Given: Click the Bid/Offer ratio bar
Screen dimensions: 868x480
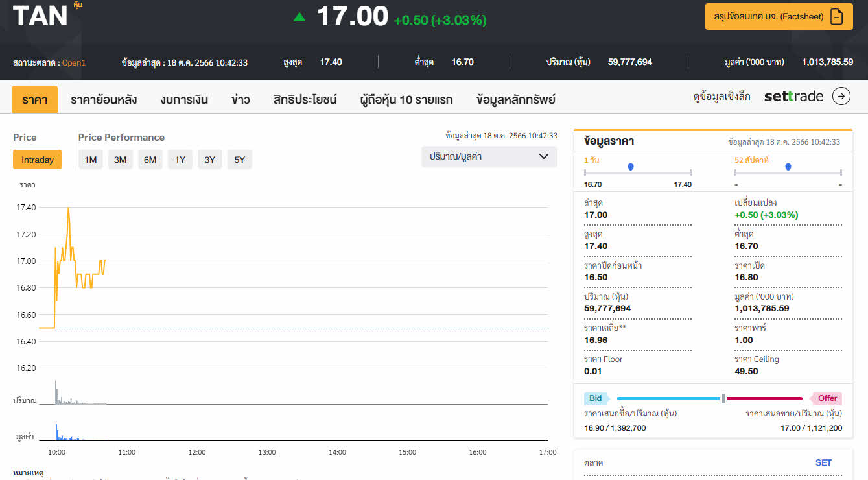Looking at the screenshot, I should pos(710,398).
